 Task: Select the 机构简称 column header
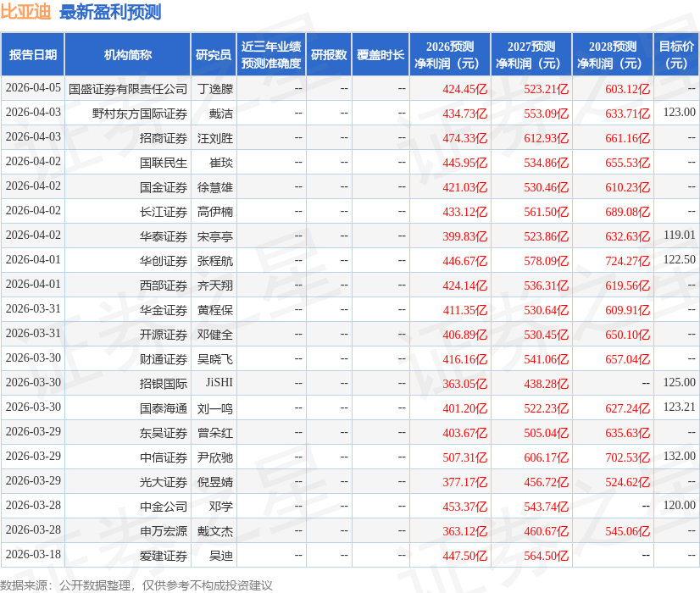127,55
